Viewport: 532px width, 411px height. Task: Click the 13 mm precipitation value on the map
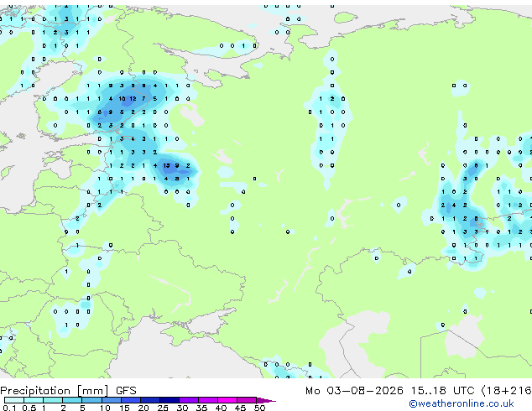(166, 165)
